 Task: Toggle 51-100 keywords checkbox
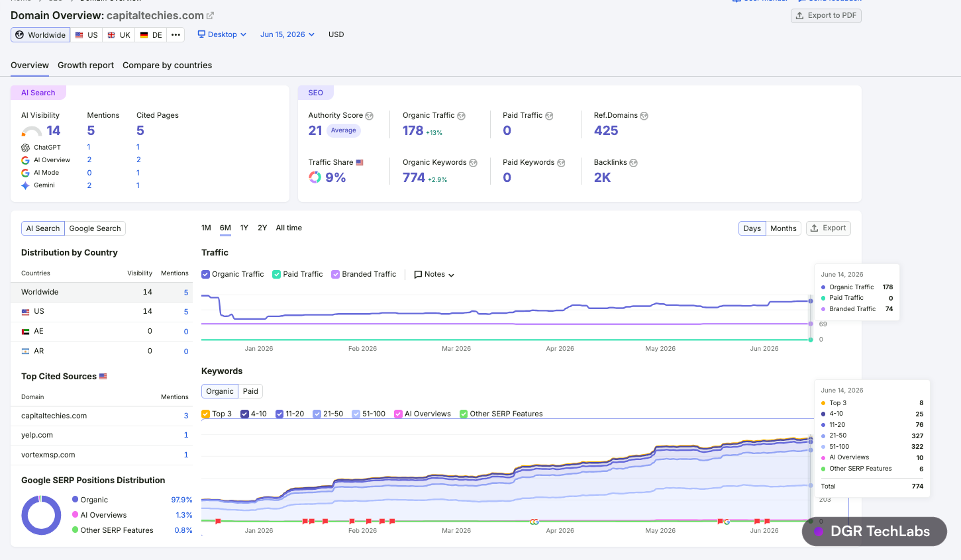click(x=356, y=414)
